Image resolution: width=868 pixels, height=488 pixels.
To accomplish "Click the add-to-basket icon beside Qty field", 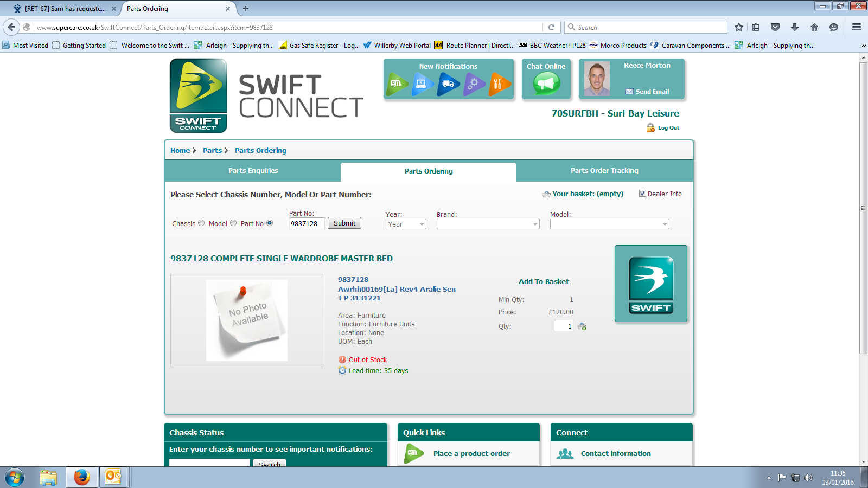I will (582, 326).
